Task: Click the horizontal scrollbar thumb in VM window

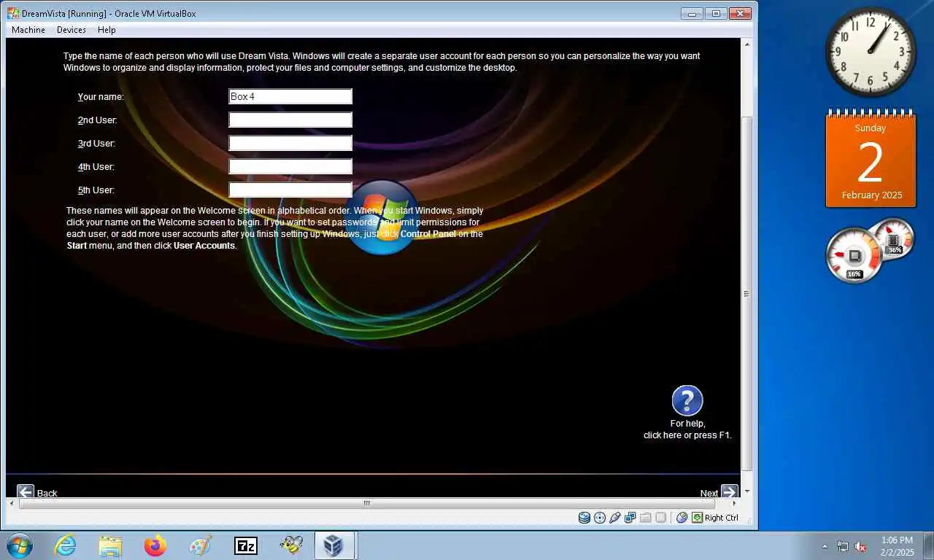Action: click(x=367, y=503)
